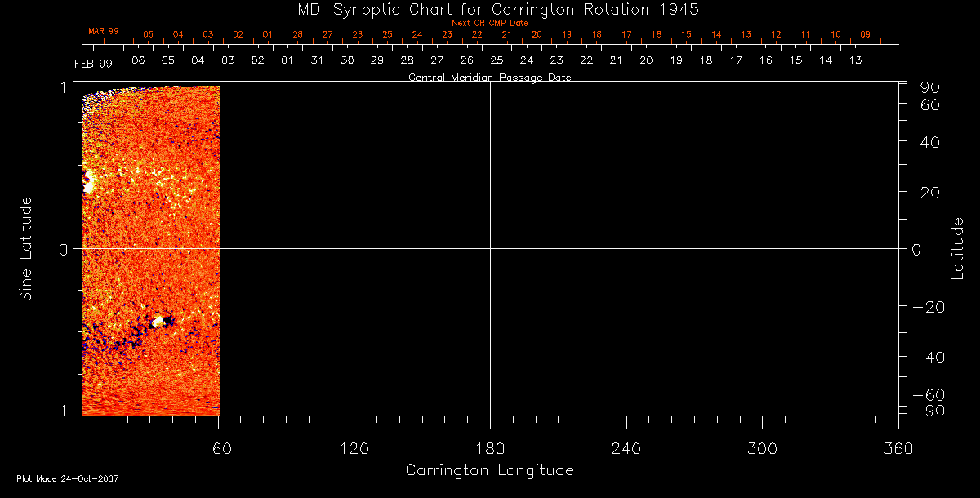Click the red Next CR CMP Date caption
Screen dimensions: 980x498
489,23
